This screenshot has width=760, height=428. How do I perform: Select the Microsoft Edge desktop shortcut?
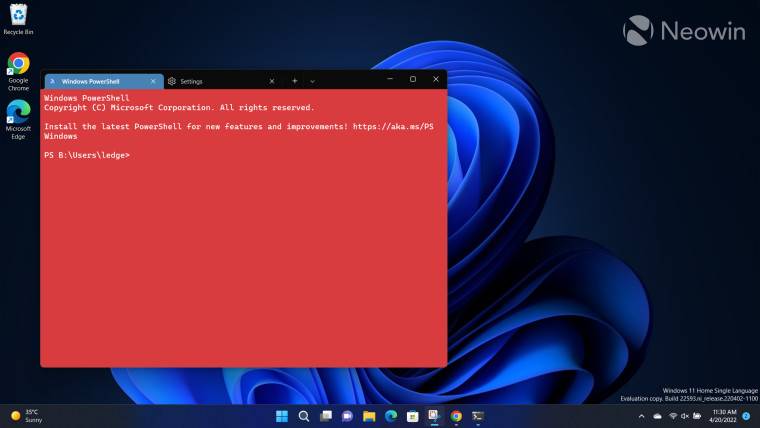click(x=18, y=118)
